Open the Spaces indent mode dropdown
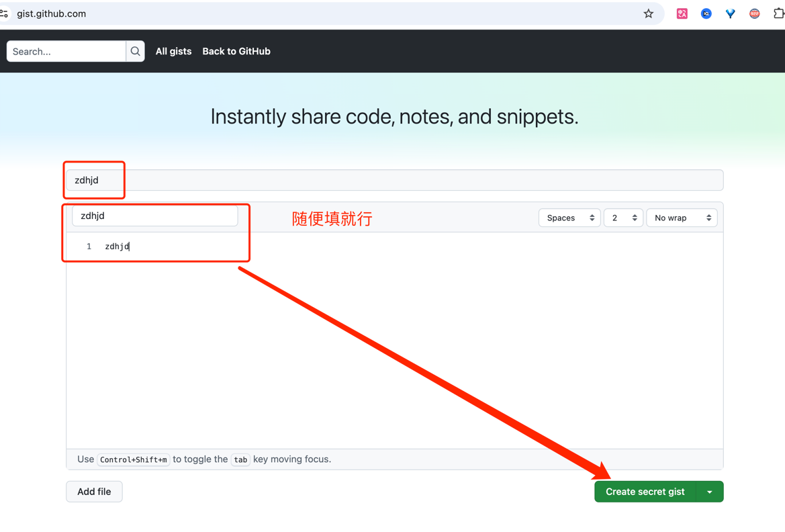785x532 pixels. (x=569, y=218)
